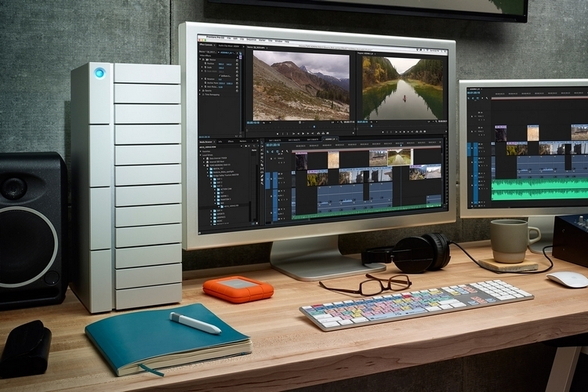Toggle the Position stopwatch animation in Effect Controls

[x=205, y=65]
